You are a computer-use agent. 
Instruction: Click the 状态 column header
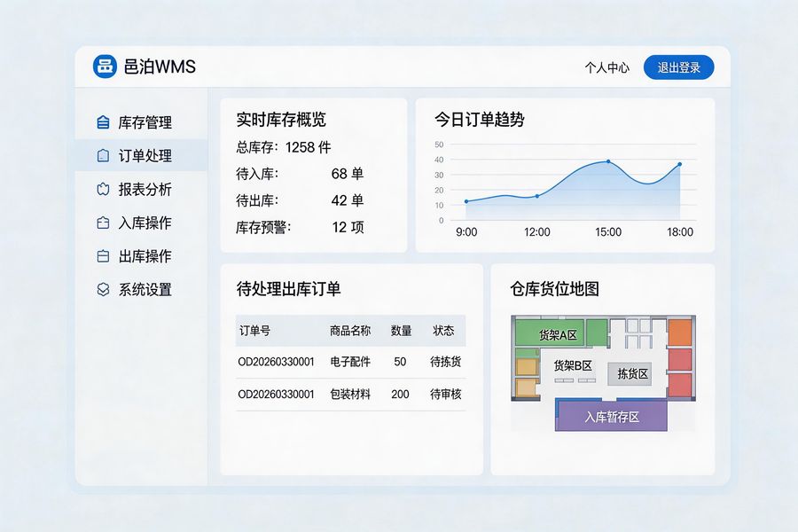coord(443,331)
